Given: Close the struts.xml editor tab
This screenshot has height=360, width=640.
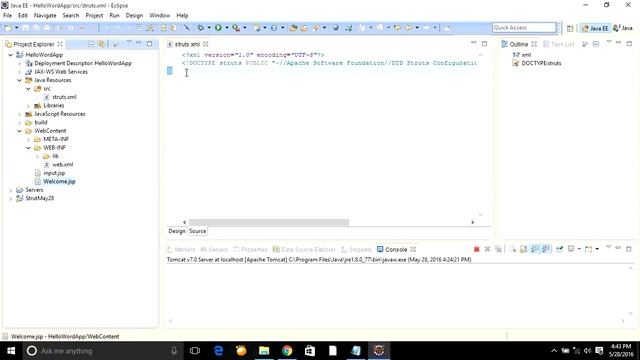Looking at the screenshot, I should (x=206, y=44).
